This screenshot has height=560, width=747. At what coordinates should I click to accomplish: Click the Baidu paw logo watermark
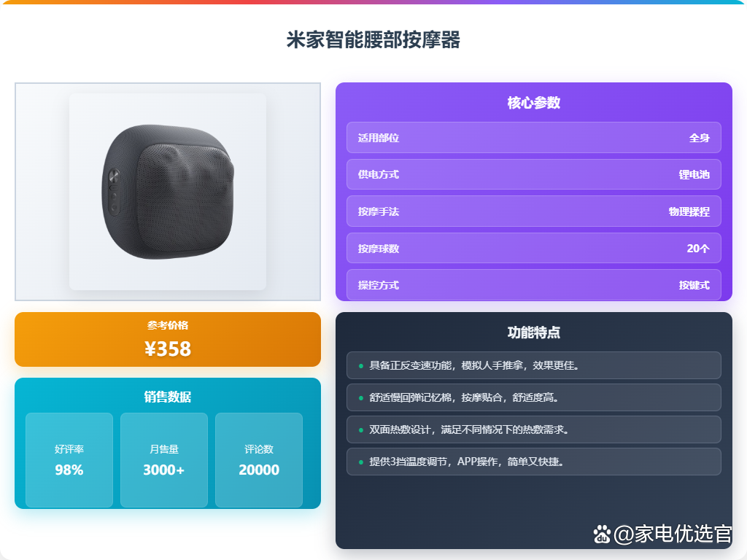602,534
